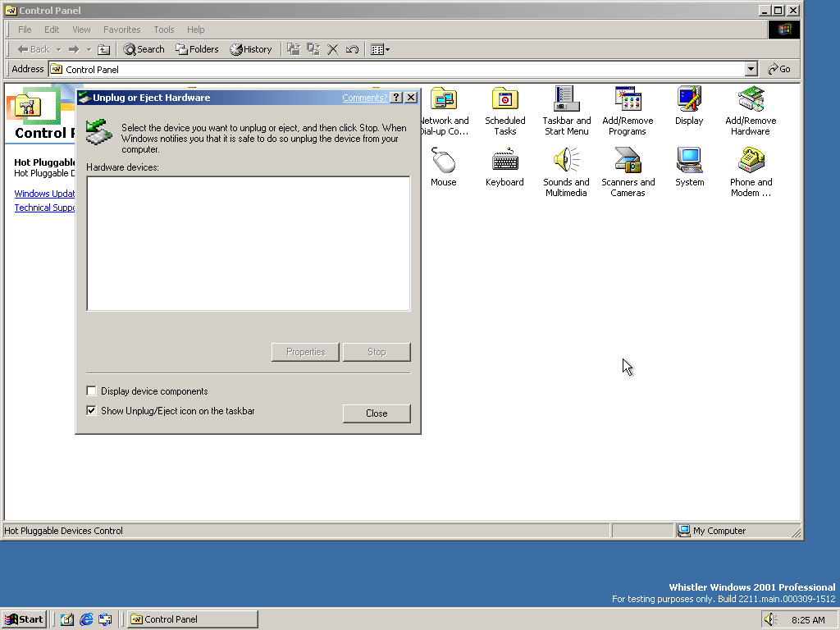Toggle Display device components checkbox
840x630 pixels.
click(92, 391)
